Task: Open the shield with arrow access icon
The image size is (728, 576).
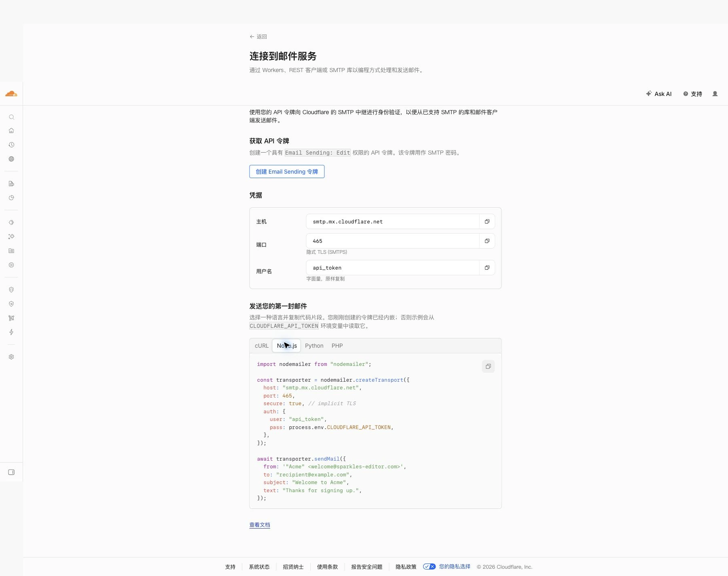Action: (x=11, y=304)
